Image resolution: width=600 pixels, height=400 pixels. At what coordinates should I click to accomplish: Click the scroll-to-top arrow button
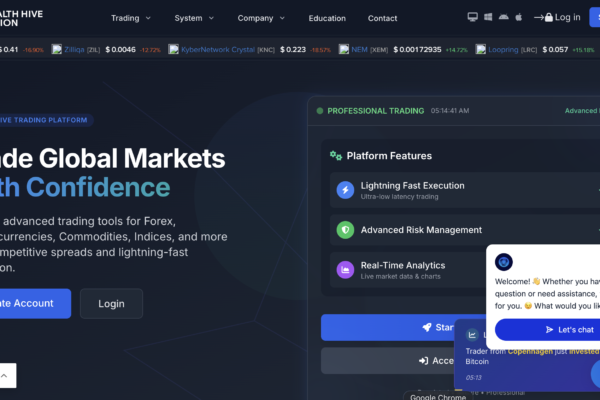pos(5,376)
